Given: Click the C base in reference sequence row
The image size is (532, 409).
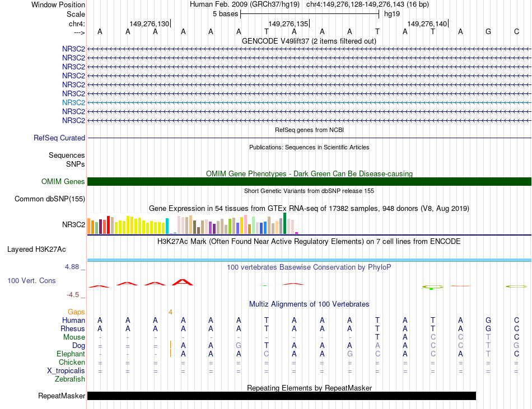Looking at the screenshot, I should pos(516,31).
